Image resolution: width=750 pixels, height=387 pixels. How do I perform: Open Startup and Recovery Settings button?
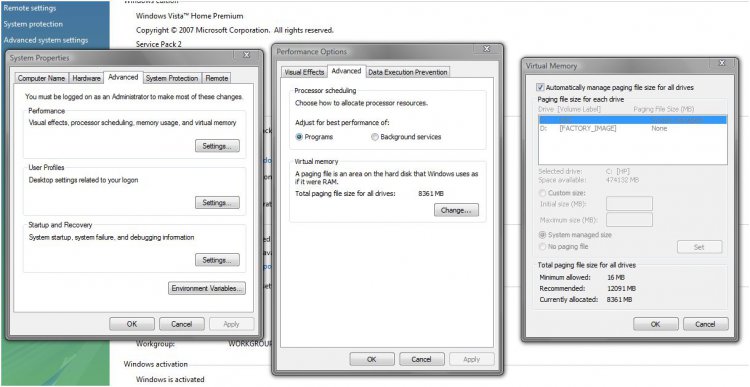217,260
